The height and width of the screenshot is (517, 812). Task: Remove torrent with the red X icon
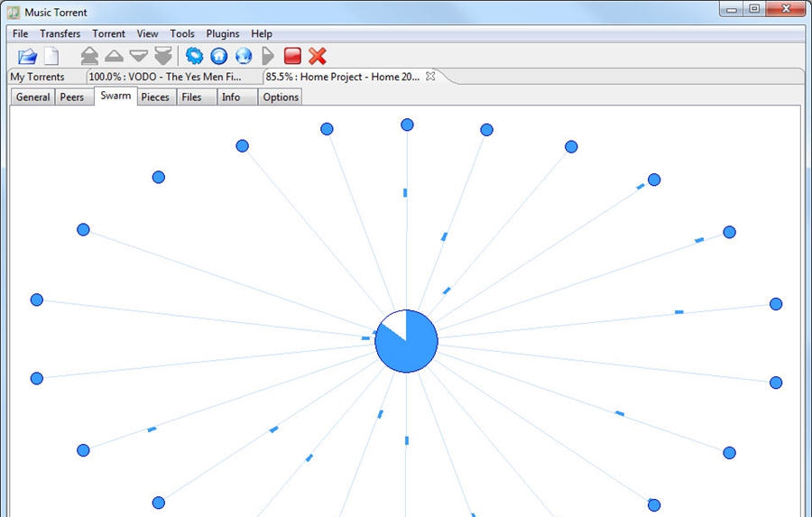[317, 56]
